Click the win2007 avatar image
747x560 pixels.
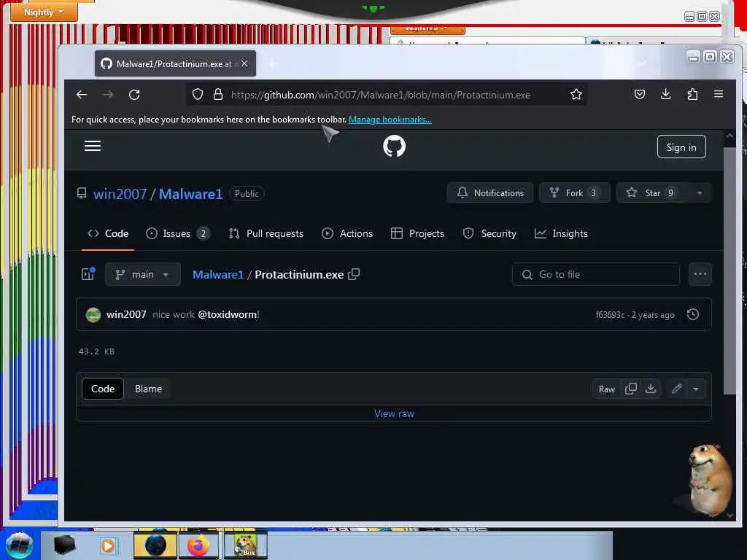coord(93,315)
